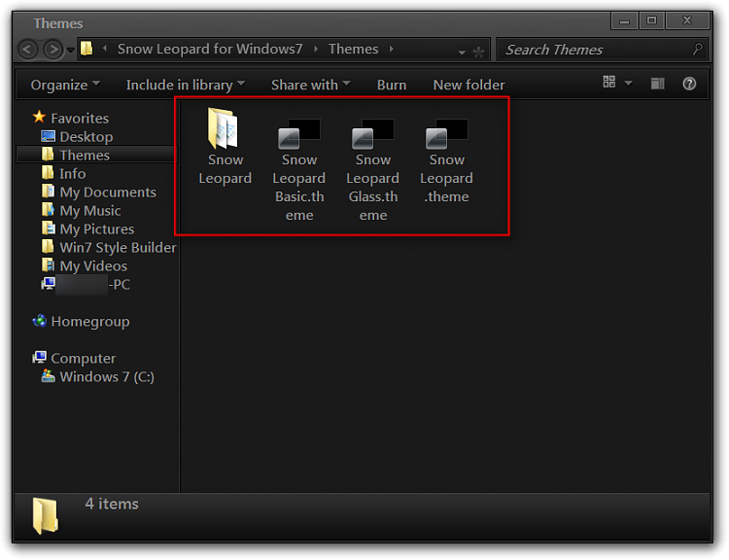Maximize the Themes window
729x560 pixels.
tap(652, 20)
